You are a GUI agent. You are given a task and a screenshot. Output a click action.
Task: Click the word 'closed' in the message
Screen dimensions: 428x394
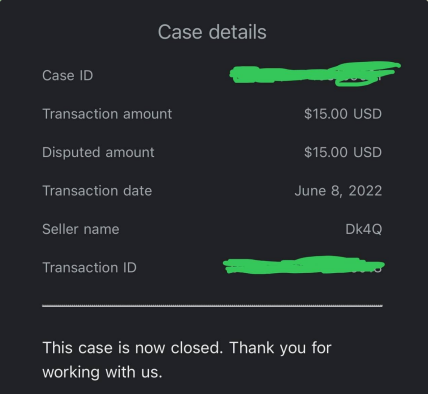(196, 348)
